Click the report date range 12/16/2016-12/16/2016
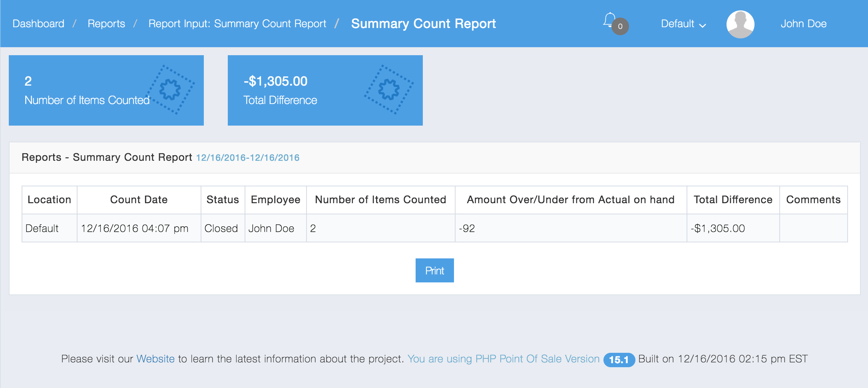Viewport: 868px width, 388px height. [x=247, y=158]
